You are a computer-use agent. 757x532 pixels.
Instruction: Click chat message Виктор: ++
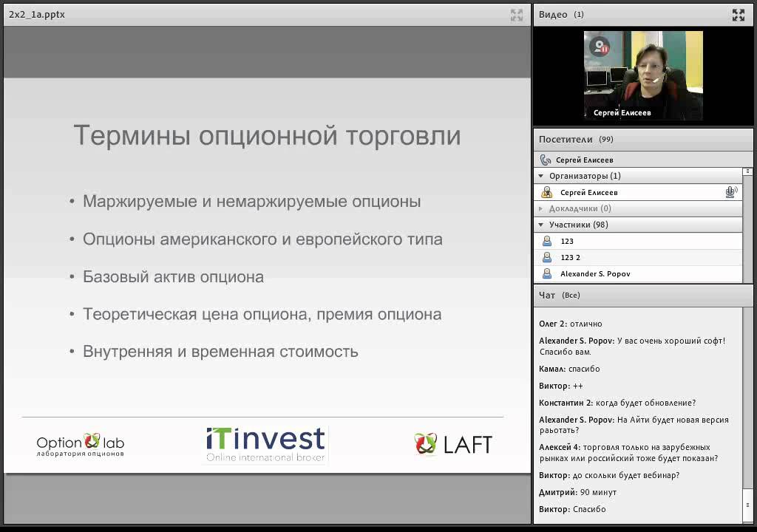pos(561,386)
